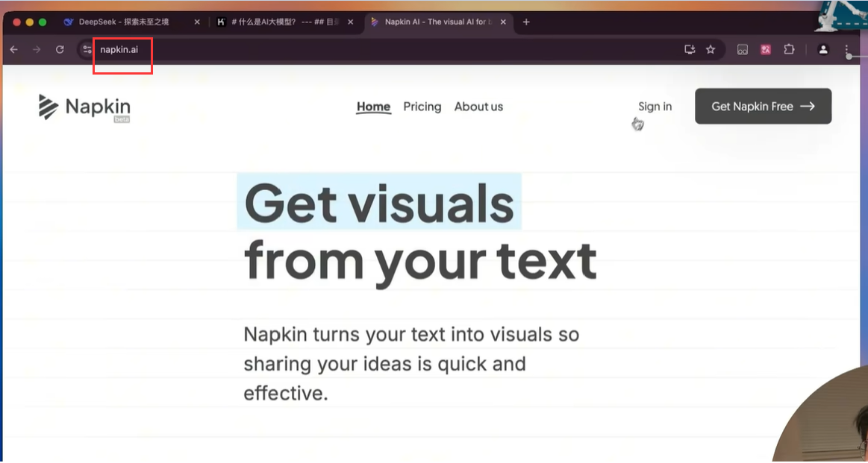Click the install app icon in address bar

[x=690, y=50]
